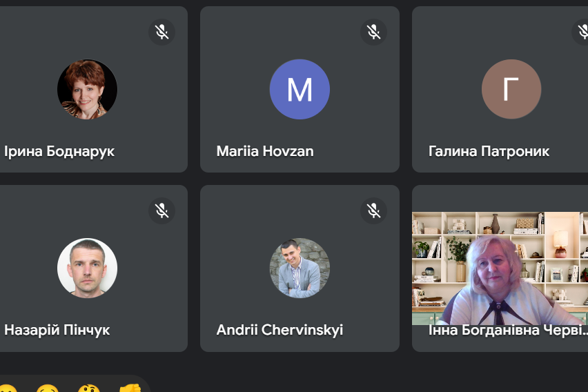Image resolution: width=588 pixels, height=392 pixels.
Task: Click the Інна Богданівна name label
Action: (508, 330)
